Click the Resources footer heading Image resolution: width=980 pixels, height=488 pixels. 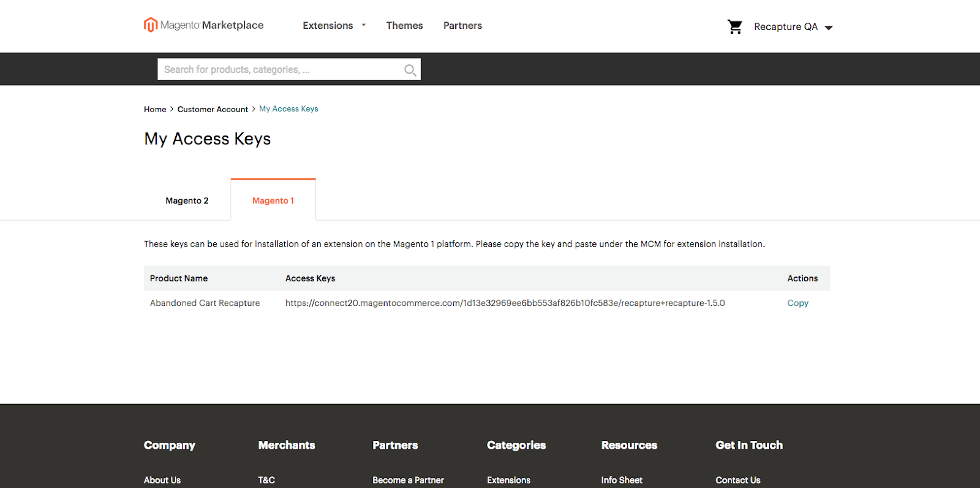point(629,445)
